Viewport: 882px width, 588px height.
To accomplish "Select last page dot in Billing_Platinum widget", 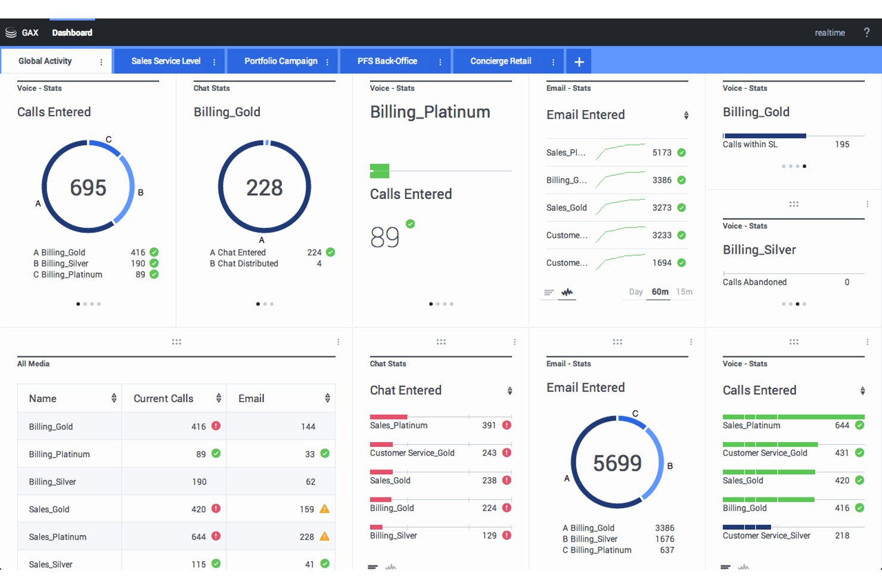I will click(x=452, y=304).
